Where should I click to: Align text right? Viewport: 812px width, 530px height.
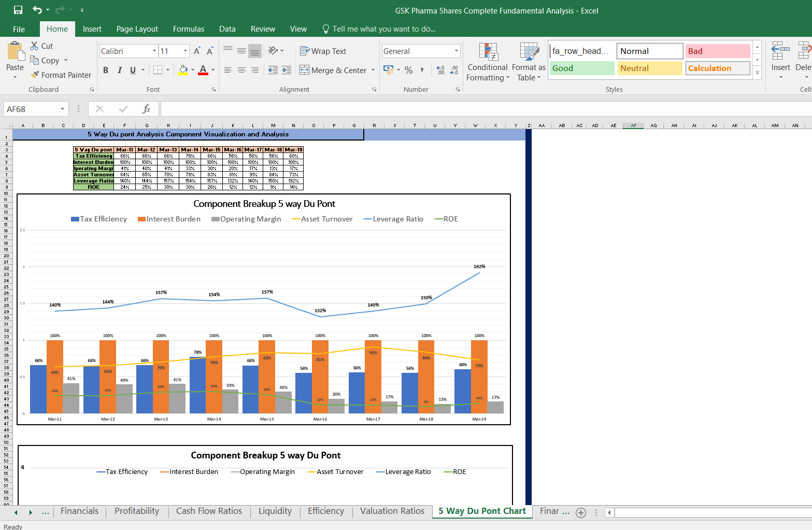(255, 70)
